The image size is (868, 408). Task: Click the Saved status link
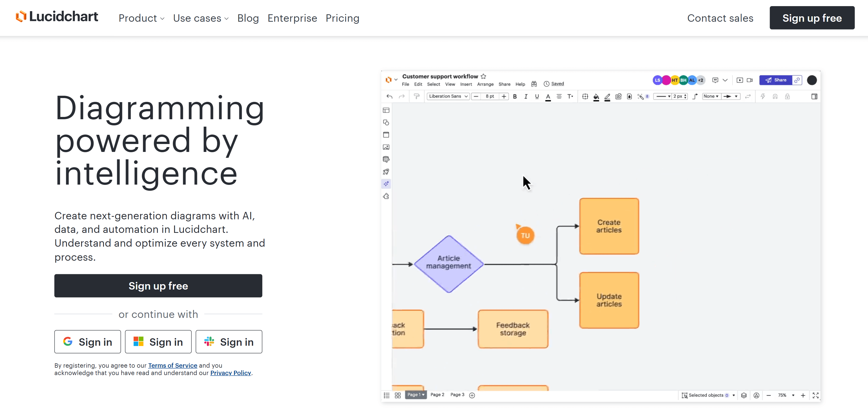557,83
